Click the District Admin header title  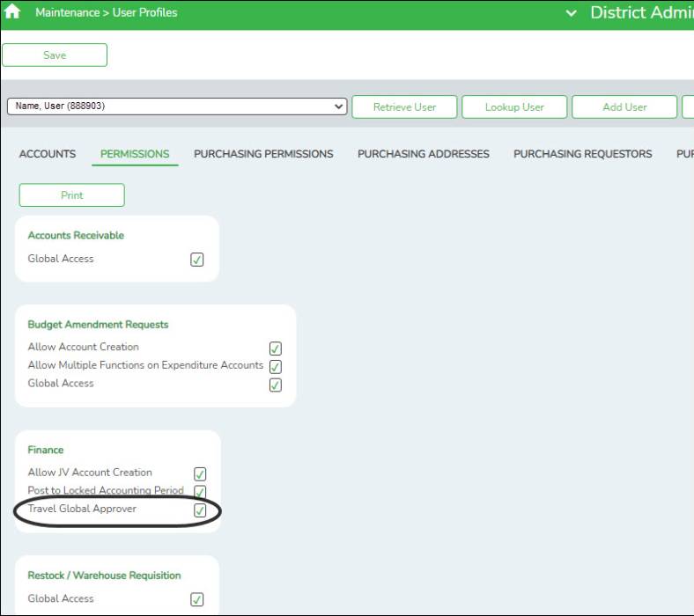(642, 12)
